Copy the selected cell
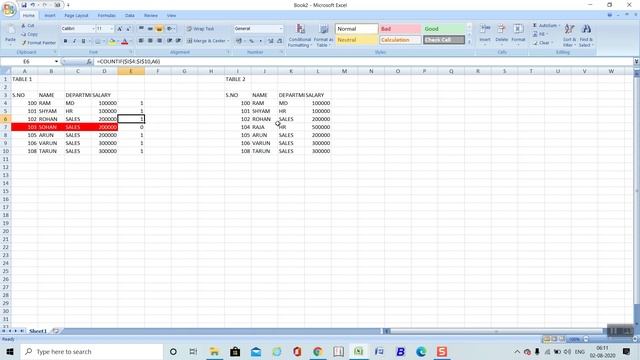Viewport: 640px width, 360px height. (29, 34)
